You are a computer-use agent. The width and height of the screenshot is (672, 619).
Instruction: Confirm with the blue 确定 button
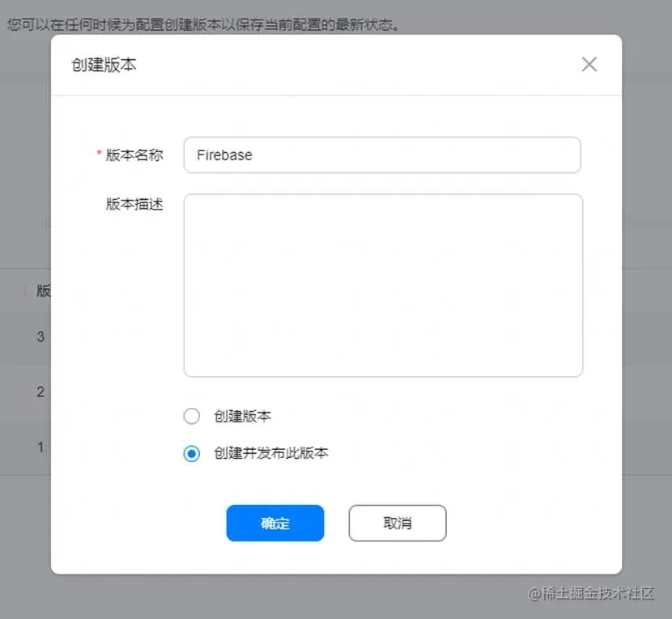tap(275, 523)
